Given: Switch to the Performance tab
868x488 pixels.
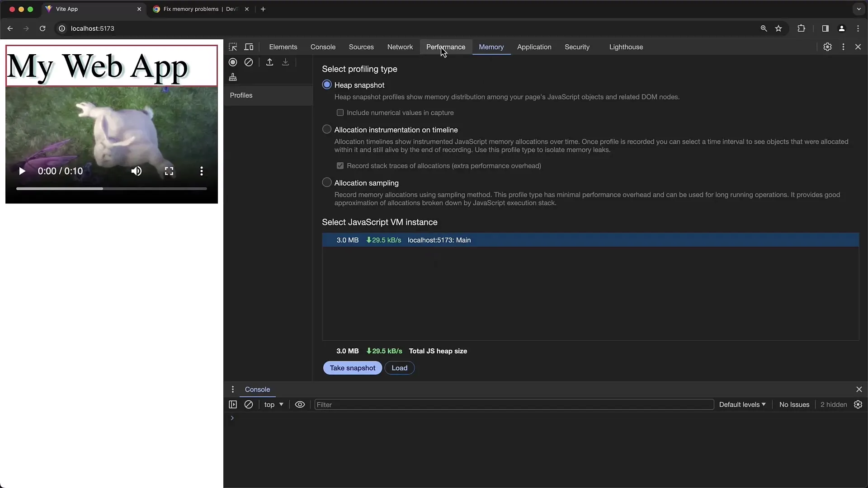Looking at the screenshot, I should (x=446, y=47).
